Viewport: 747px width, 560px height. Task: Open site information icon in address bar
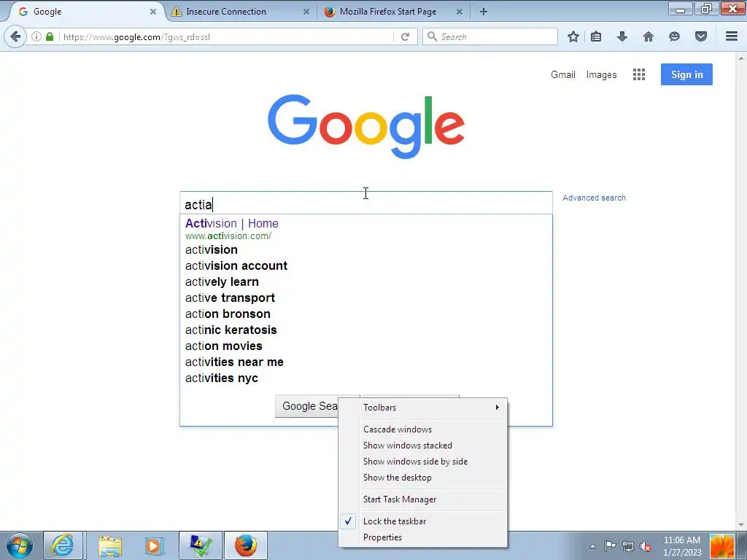coord(36,36)
